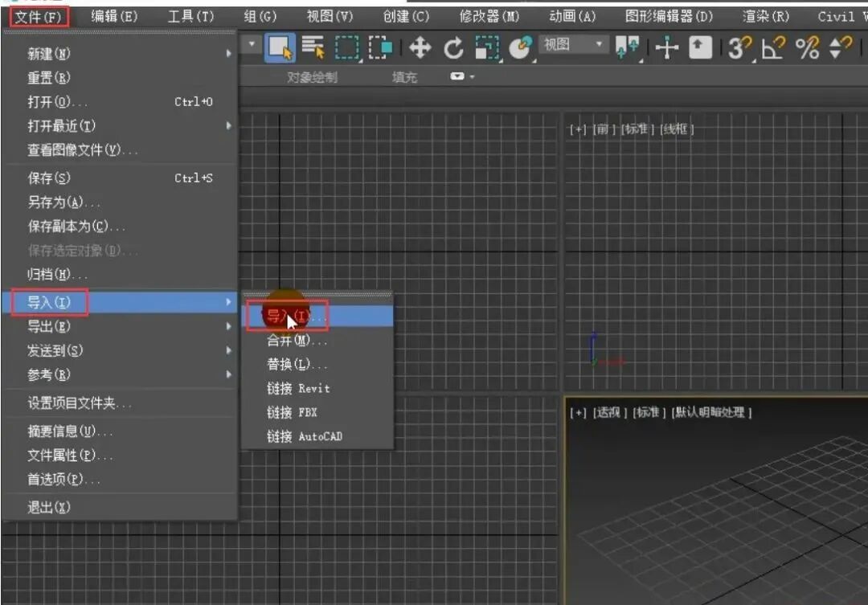The height and width of the screenshot is (605, 868).
Task: Click the Use Pivot Point Center icon
Action: [x=627, y=47]
